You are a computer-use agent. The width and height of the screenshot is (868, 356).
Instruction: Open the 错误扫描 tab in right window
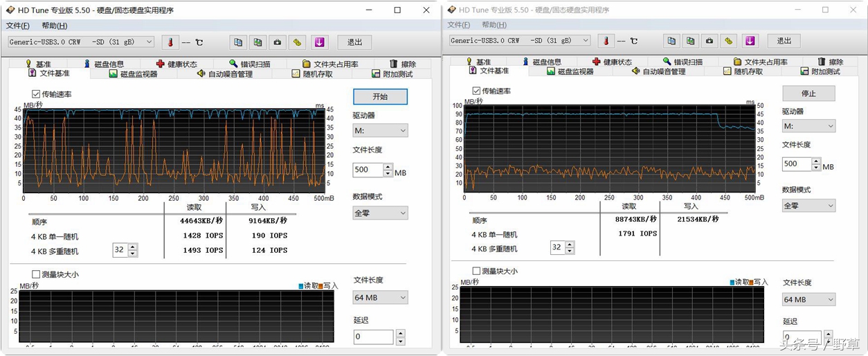tap(682, 62)
